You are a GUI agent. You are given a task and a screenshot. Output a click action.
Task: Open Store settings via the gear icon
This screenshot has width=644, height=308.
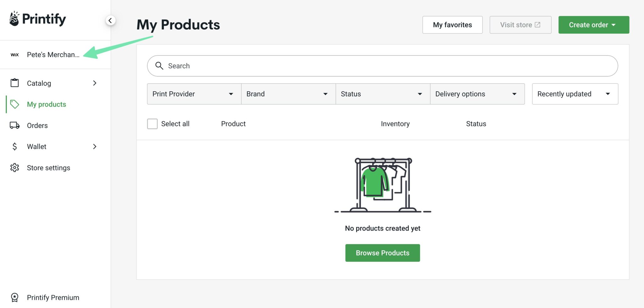click(x=14, y=167)
